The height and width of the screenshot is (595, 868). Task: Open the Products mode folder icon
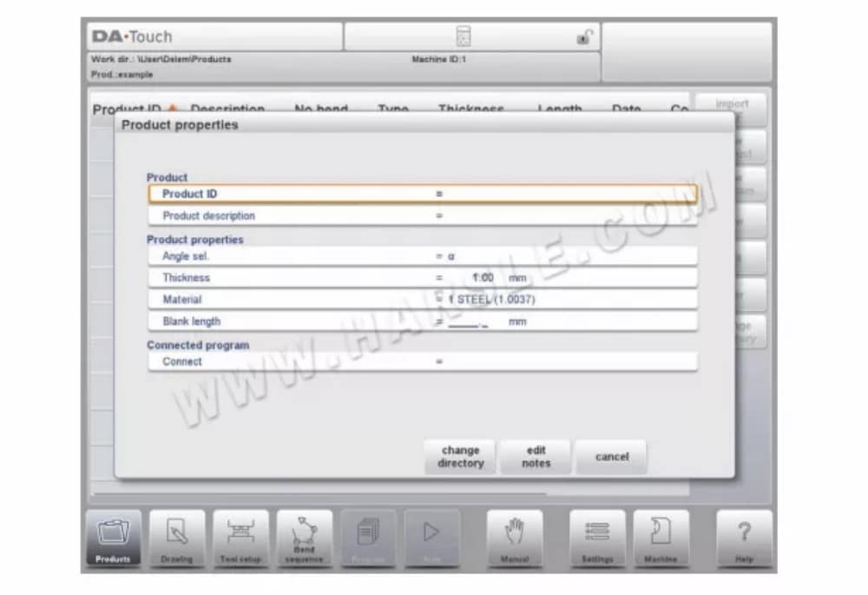(113, 539)
